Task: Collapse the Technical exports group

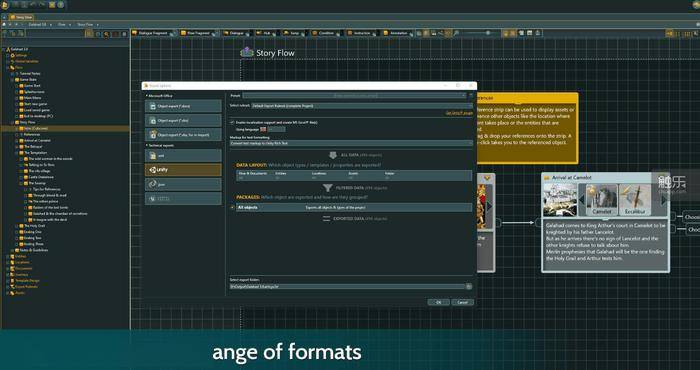Action: 146,146
